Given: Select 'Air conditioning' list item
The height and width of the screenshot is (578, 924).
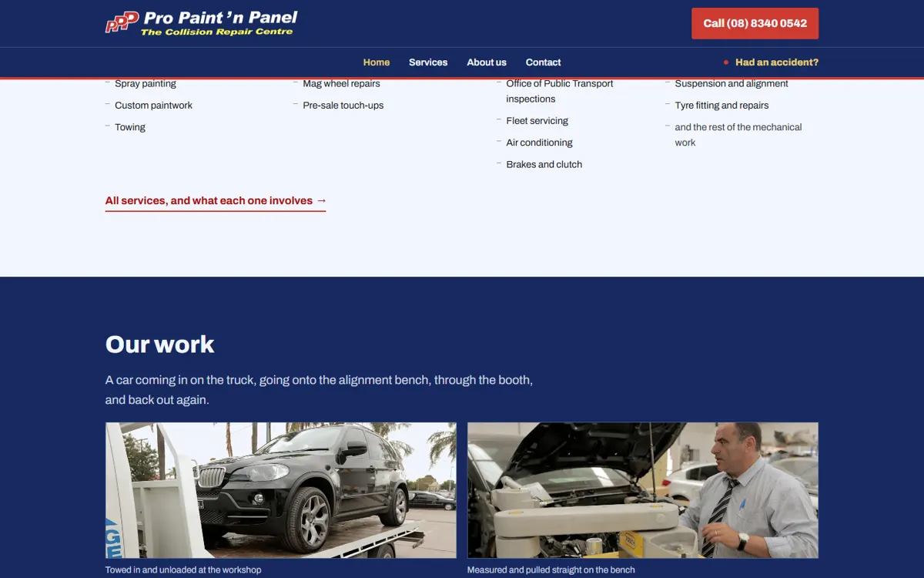Looking at the screenshot, I should click(x=539, y=143).
